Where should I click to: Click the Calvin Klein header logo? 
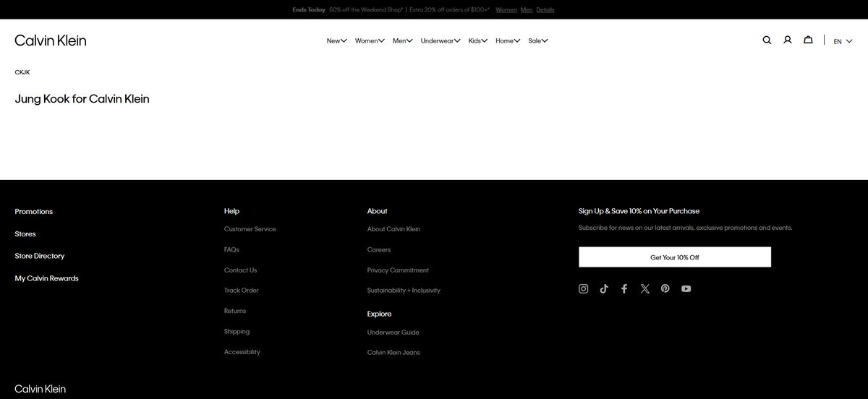(x=51, y=40)
